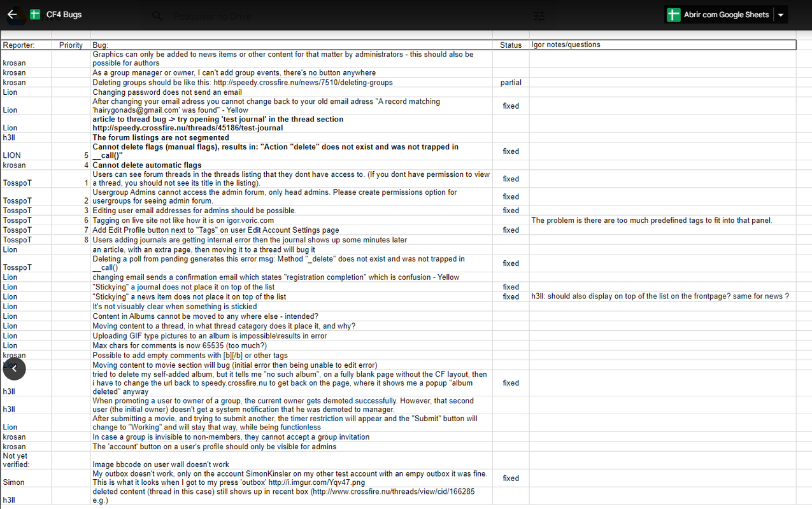
Task: Click priority 4 cell beside Cannot delete automatic flags
Action: (71, 165)
